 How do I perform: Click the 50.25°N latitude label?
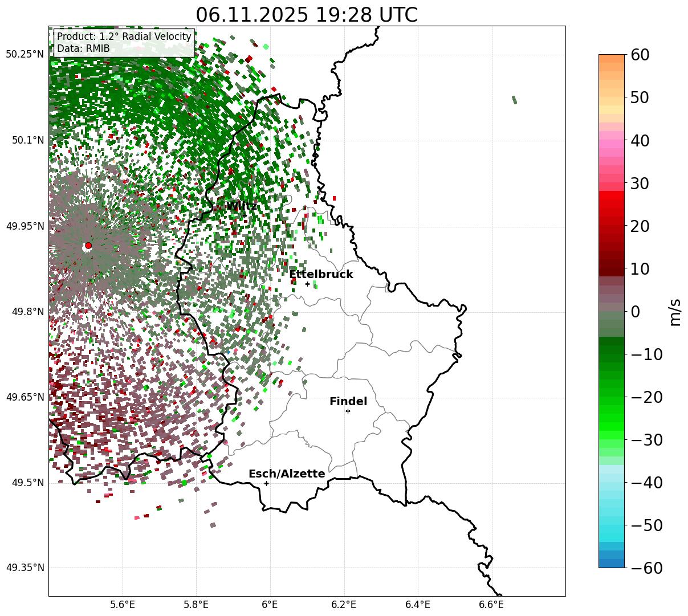point(25,54)
